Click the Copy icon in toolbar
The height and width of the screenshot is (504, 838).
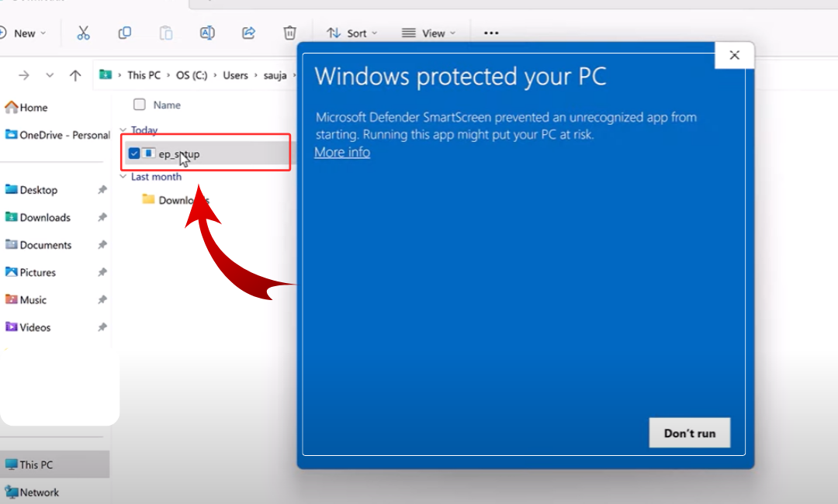point(124,33)
